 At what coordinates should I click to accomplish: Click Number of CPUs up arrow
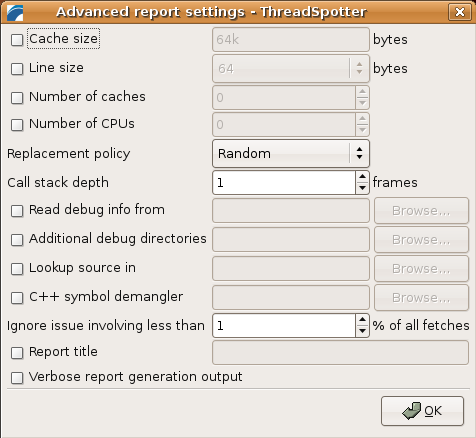pyautogui.click(x=362, y=119)
